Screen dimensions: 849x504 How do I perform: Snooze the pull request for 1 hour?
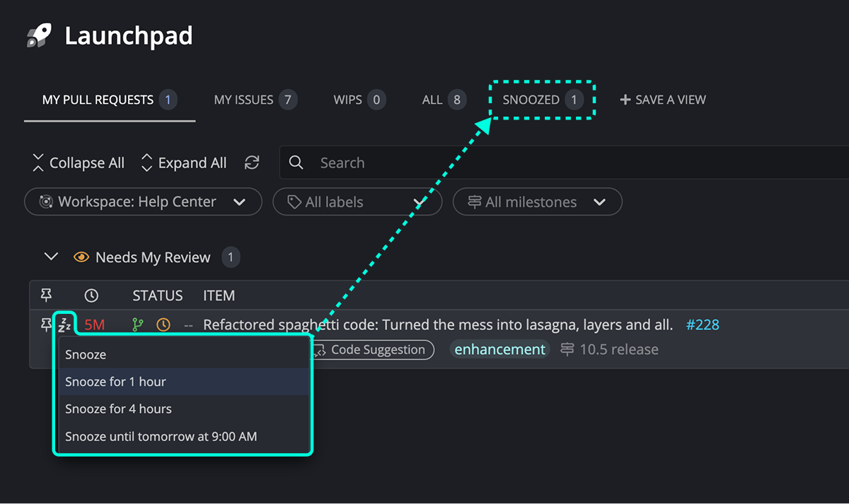coord(115,381)
